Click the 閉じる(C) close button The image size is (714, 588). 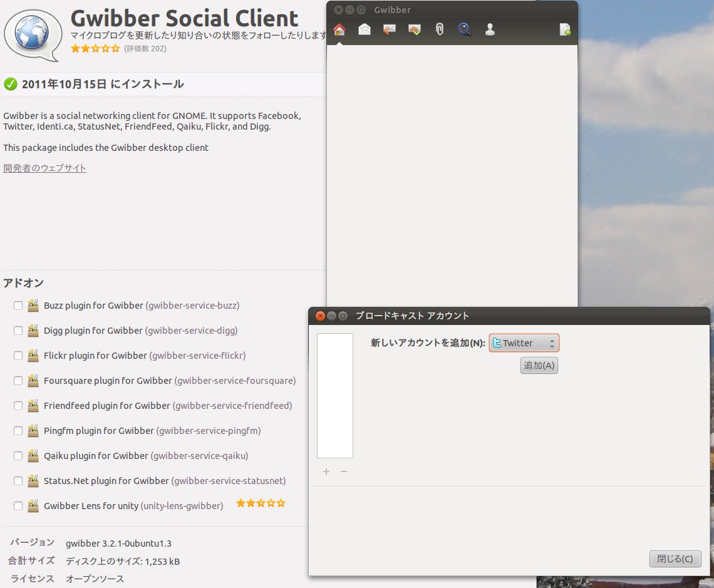coord(675,559)
